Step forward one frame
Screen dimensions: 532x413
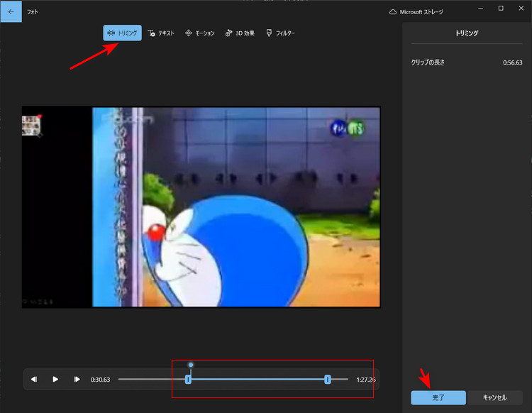77,380
